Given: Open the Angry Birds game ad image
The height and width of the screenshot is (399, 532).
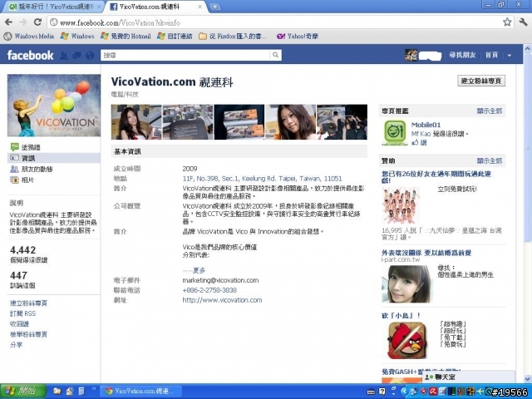Looking at the screenshot, I should [407, 340].
